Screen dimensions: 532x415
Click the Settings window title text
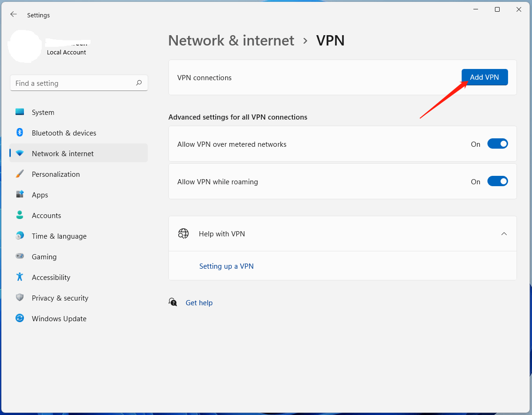point(38,15)
